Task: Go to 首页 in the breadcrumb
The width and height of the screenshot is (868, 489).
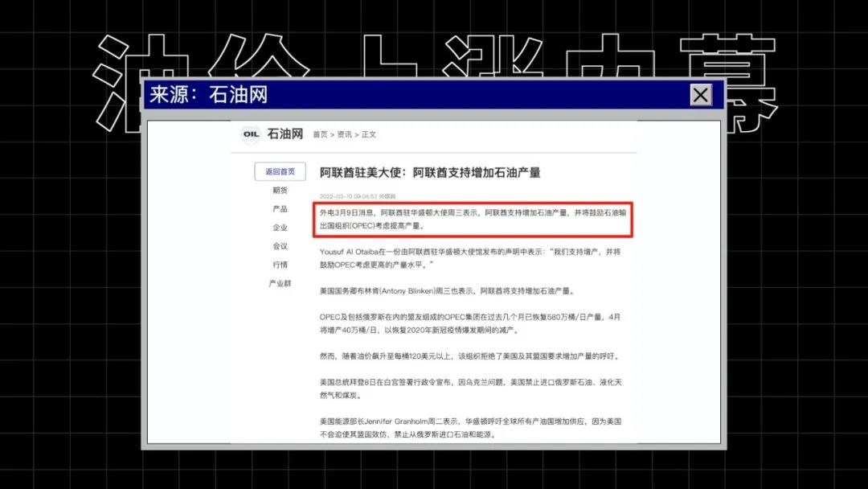Action: (320, 134)
